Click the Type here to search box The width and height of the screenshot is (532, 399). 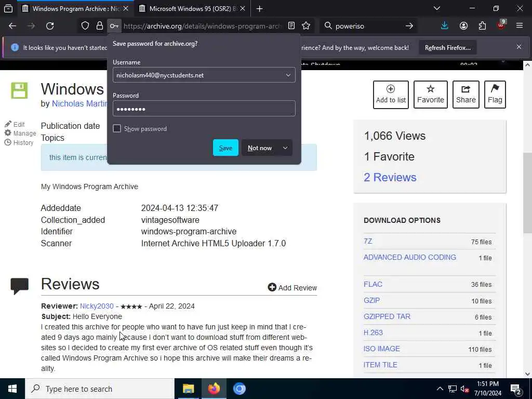click(100, 389)
